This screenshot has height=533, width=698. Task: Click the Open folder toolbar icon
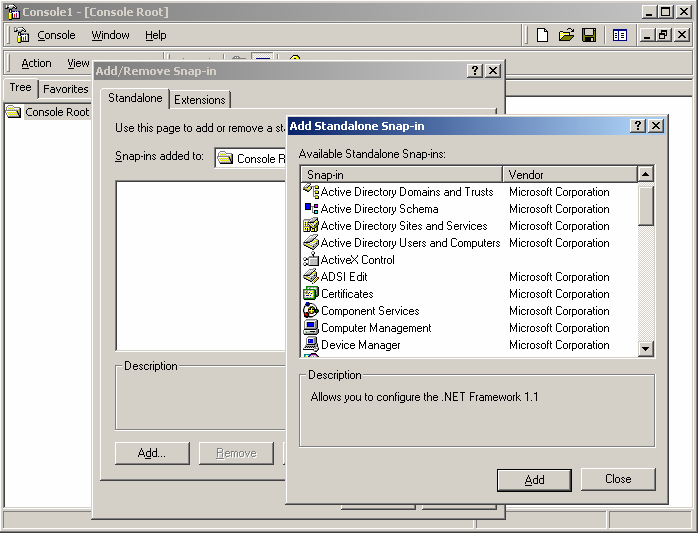click(566, 35)
